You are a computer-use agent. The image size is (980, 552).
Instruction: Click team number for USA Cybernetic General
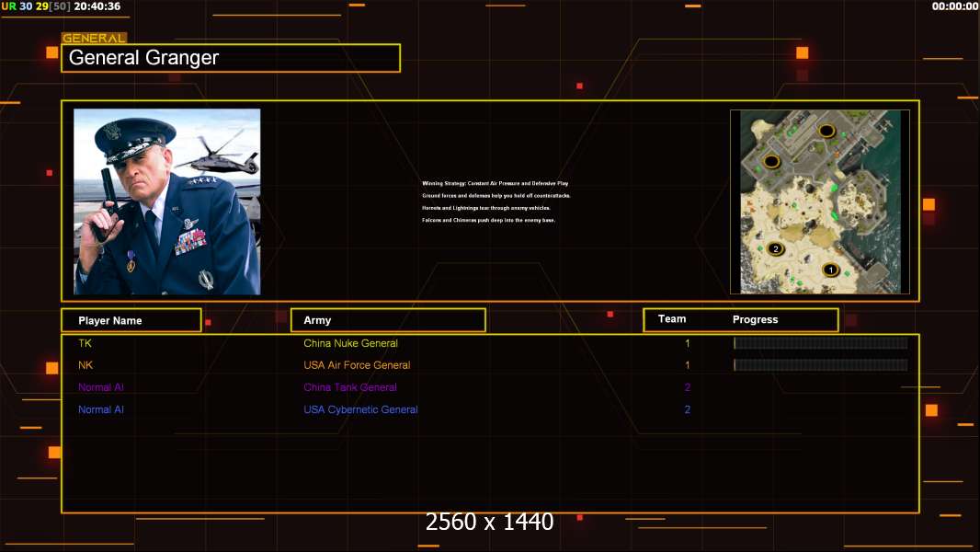688,409
